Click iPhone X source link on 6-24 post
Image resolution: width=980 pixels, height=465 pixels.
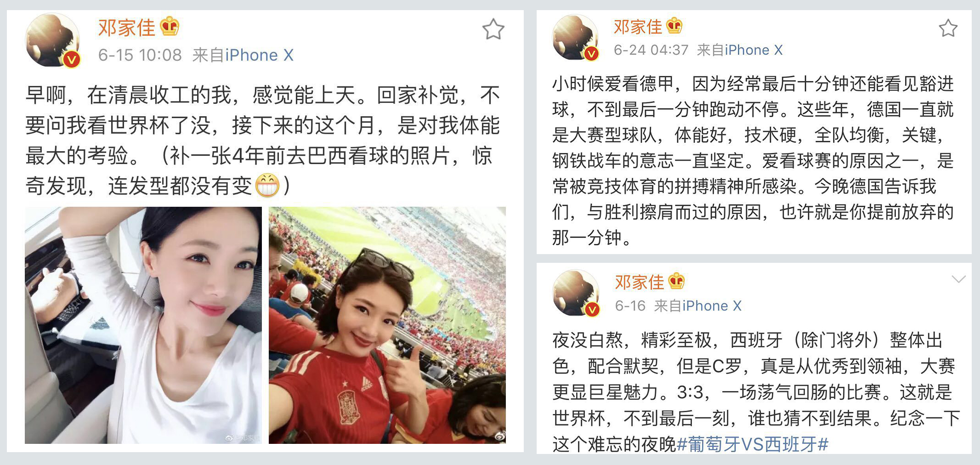(753, 50)
